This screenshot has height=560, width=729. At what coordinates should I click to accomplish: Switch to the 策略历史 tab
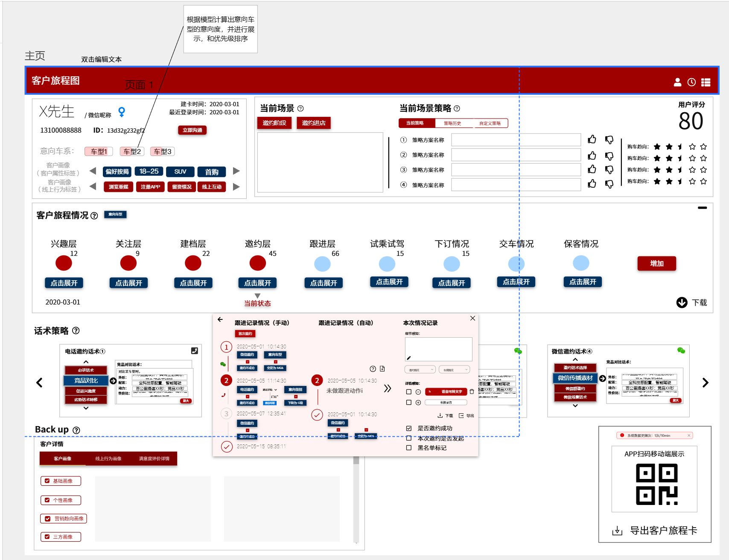(x=452, y=123)
